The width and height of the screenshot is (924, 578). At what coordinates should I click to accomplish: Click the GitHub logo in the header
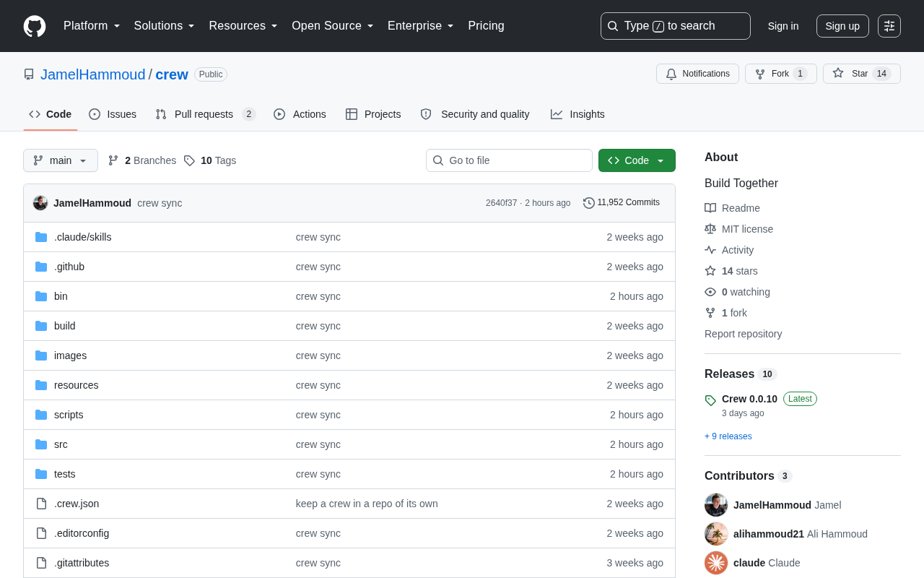click(35, 26)
